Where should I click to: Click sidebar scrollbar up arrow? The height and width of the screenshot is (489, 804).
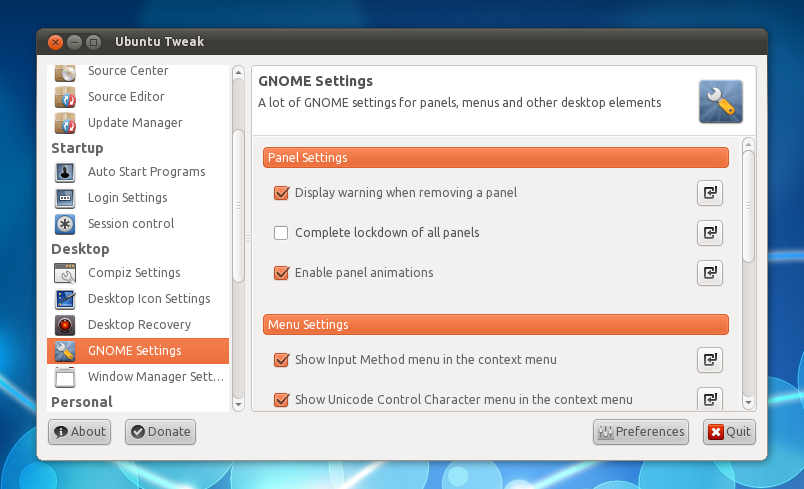coord(238,72)
